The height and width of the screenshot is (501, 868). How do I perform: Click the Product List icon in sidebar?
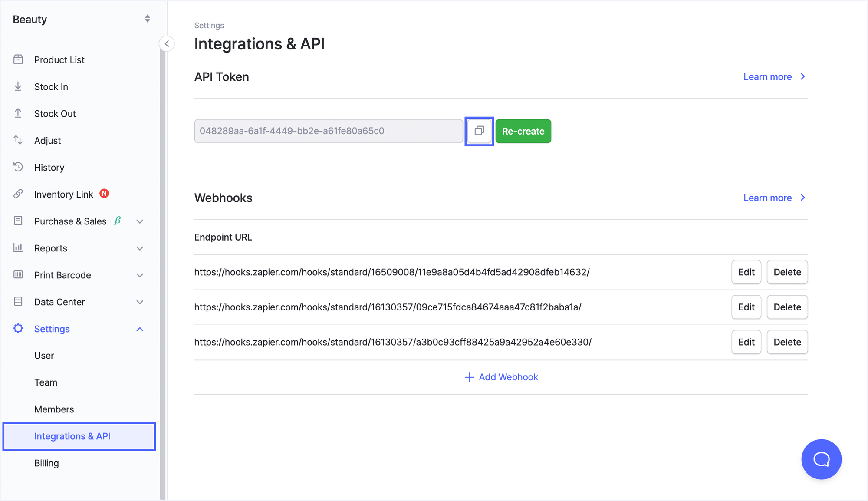pos(18,59)
